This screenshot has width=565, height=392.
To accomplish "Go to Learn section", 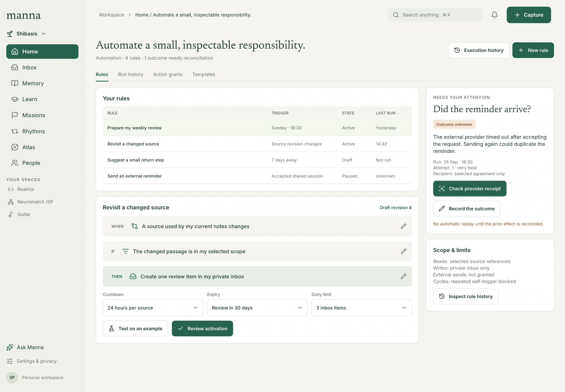I will coord(42,99).
